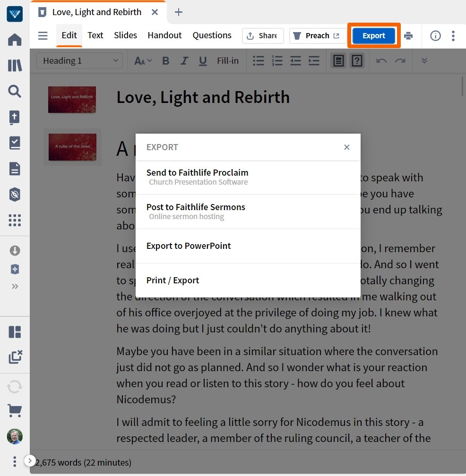This screenshot has height=476, width=466.
Task: Open the information circle icon
Action: 435,36
